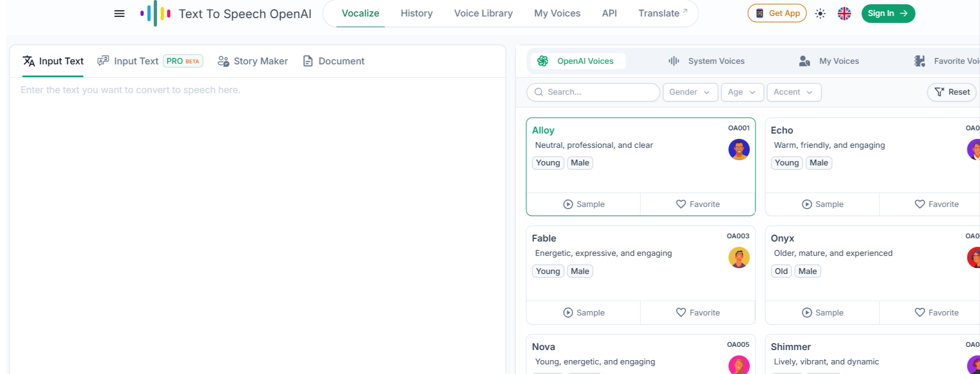Expand the Accent filter dropdown
The width and height of the screenshot is (980, 374).
tap(794, 92)
